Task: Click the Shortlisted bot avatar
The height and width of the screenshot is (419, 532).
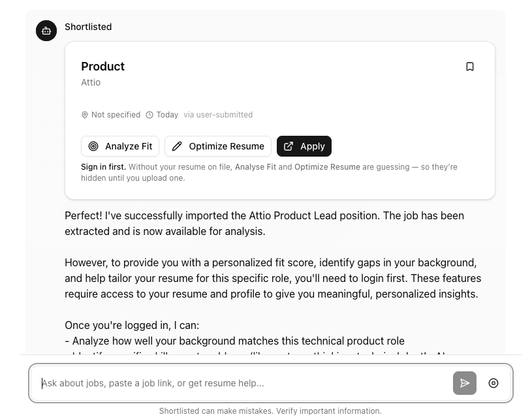Action: [46, 30]
